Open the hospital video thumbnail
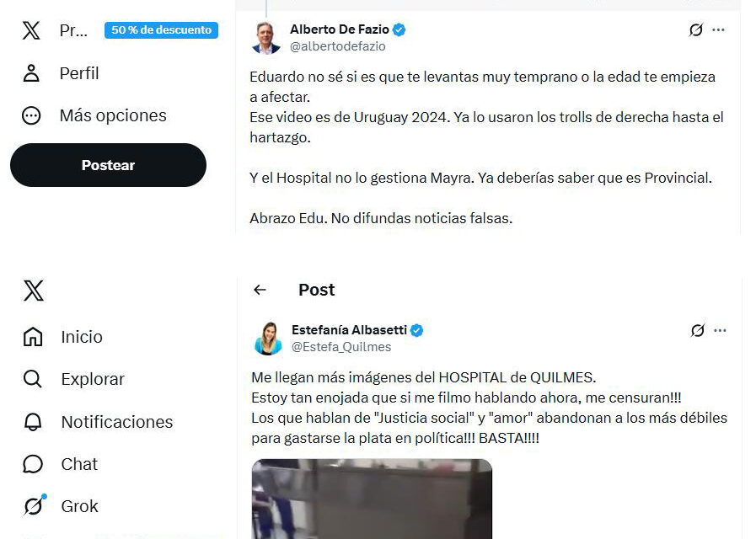This screenshot has width=756, height=539. click(x=372, y=499)
